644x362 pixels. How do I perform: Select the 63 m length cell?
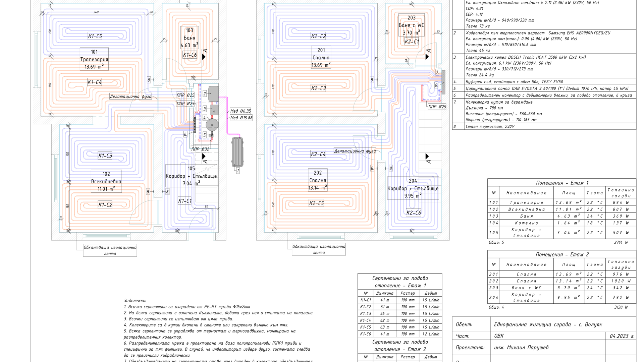(385, 327)
